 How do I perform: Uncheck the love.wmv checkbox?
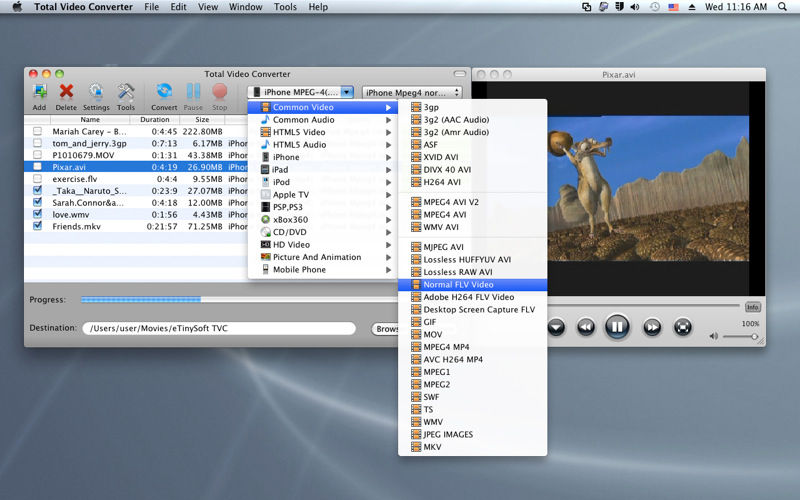pyautogui.click(x=37, y=214)
